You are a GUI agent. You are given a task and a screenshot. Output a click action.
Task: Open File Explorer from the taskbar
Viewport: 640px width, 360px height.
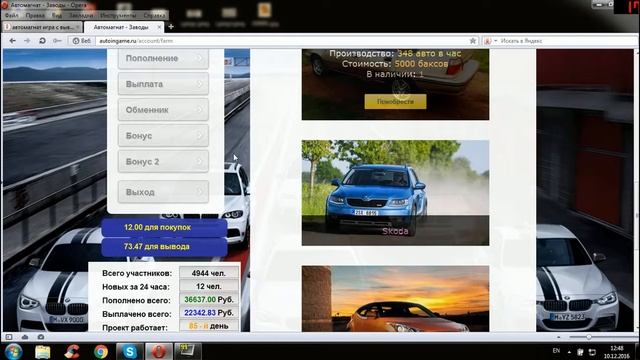point(42,351)
